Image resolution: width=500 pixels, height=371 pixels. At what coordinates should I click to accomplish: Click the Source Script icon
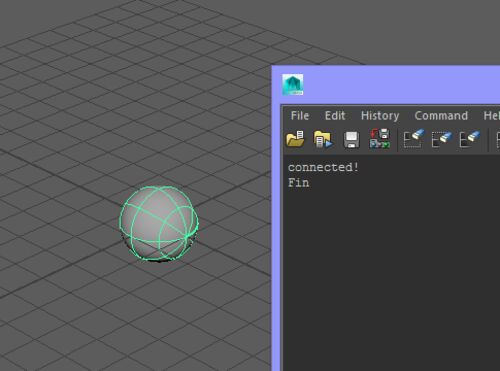click(x=323, y=139)
